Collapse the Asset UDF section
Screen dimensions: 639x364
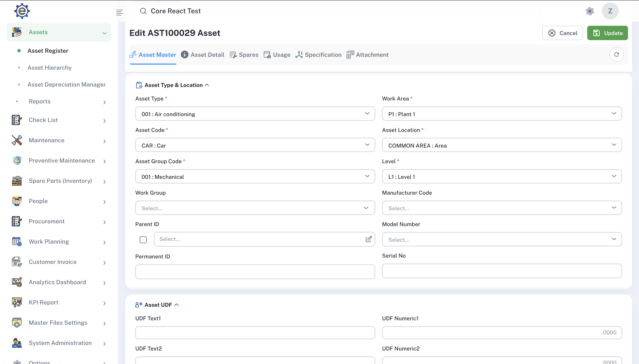[177, 305]
